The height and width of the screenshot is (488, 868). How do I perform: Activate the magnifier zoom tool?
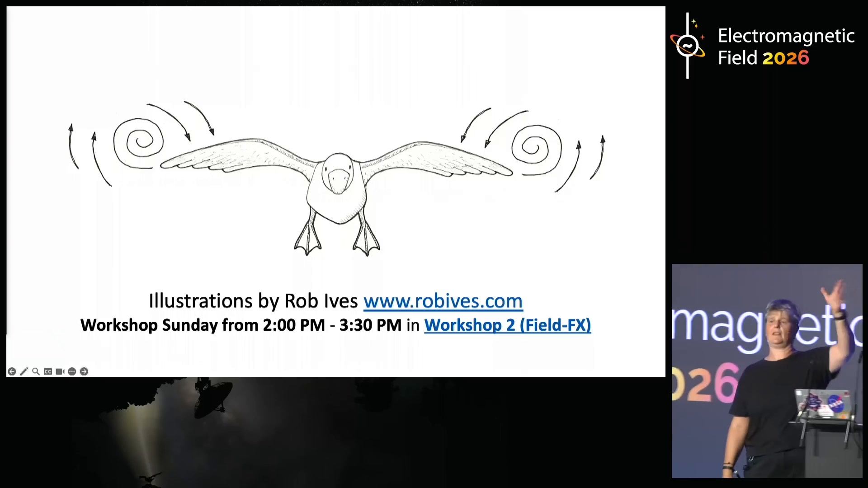click(36, 371)
